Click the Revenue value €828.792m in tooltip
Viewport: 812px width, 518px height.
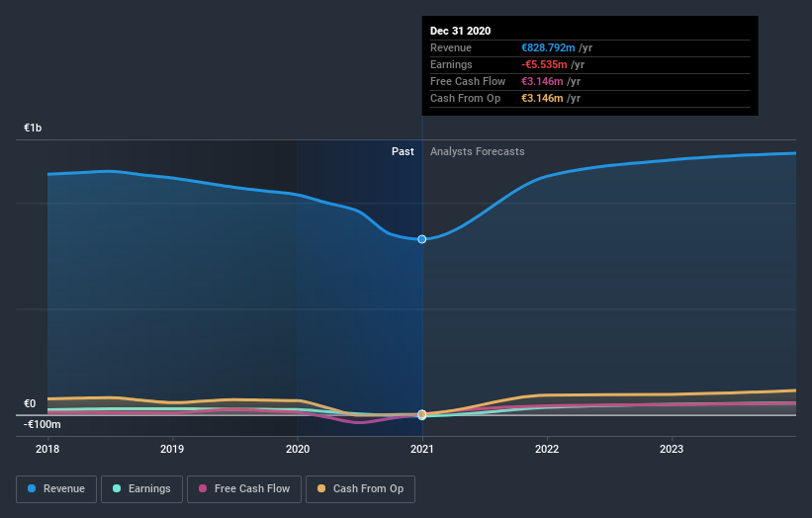pyautogui.click(x=548, y=47)
